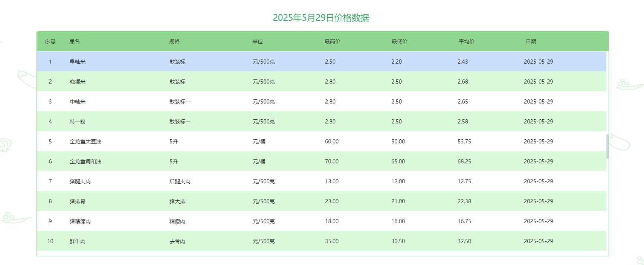Image resolution: width=644 pixels, height=265 pixels.
Task: Click the table's vertical scrollbar thumb
Action: (607, 146)
